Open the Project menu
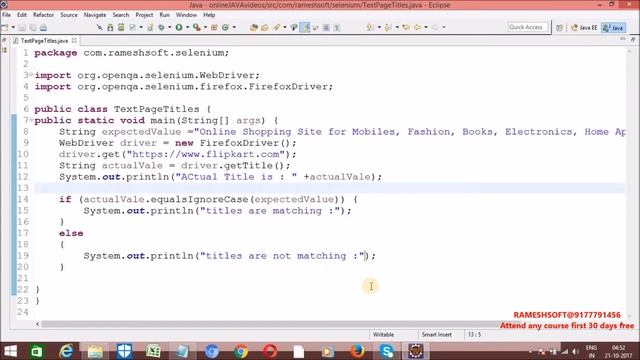This screenshot has width=640, height=360. point(144,15)
